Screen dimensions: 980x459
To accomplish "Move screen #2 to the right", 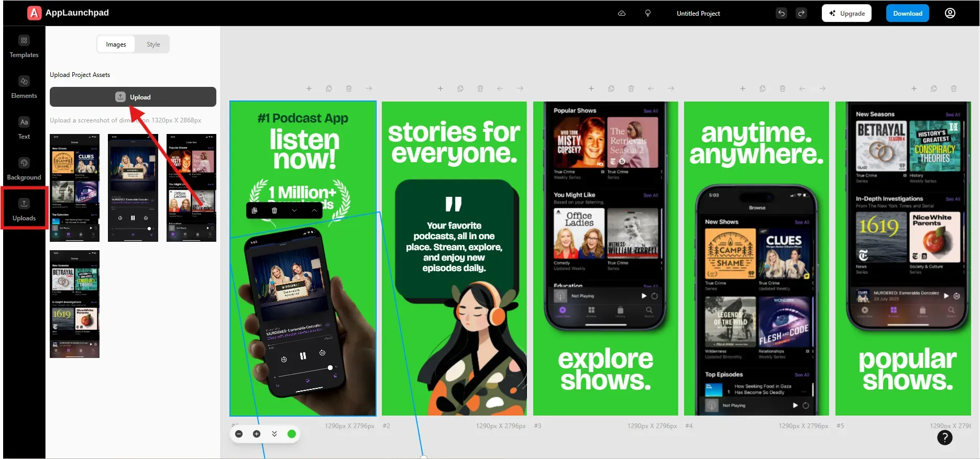I will (x=520, y=88).
